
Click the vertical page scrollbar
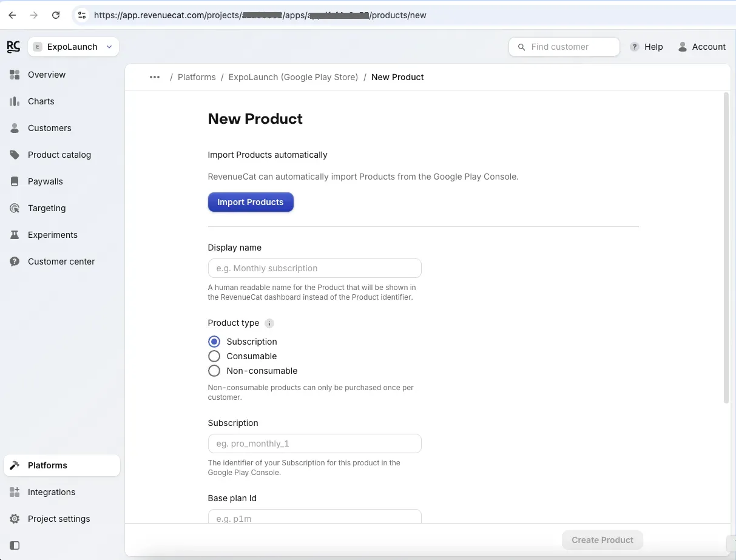(x=726, y=248)
